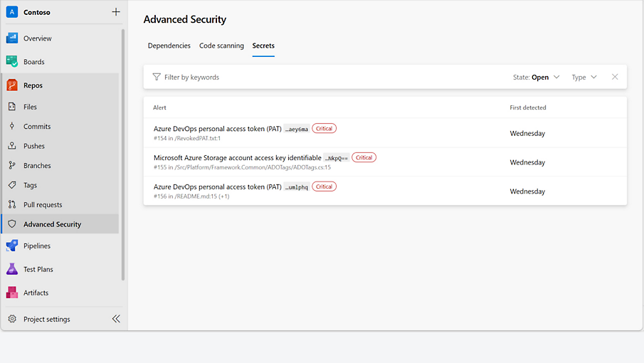Open the Type filter dropdown

584,77
